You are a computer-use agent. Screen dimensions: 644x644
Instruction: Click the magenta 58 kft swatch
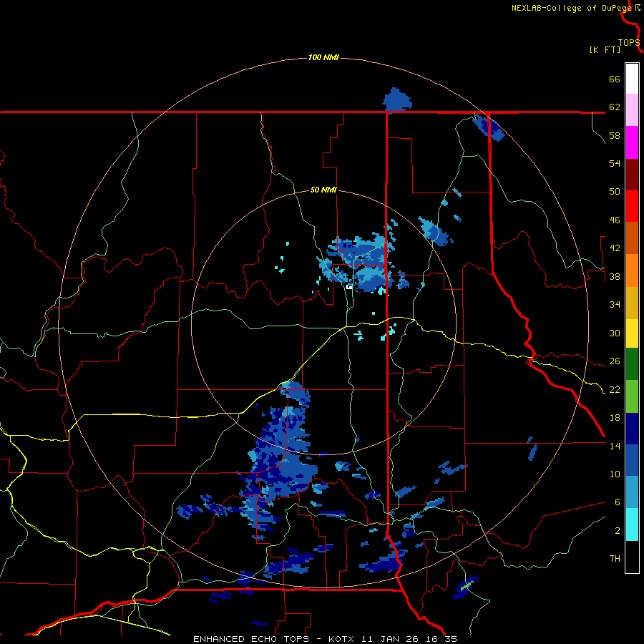point(632,142)
